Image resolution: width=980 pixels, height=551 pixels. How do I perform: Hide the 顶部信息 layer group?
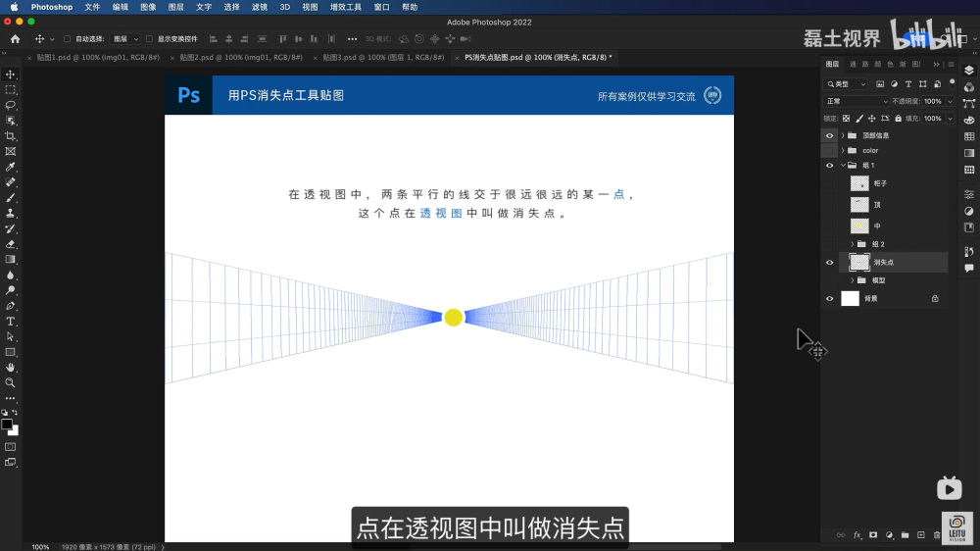829,135
